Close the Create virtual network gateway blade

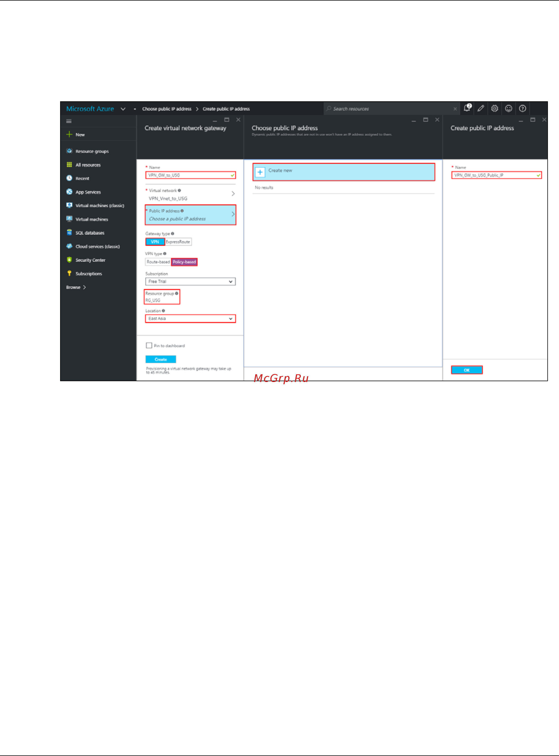coord(238,119)
